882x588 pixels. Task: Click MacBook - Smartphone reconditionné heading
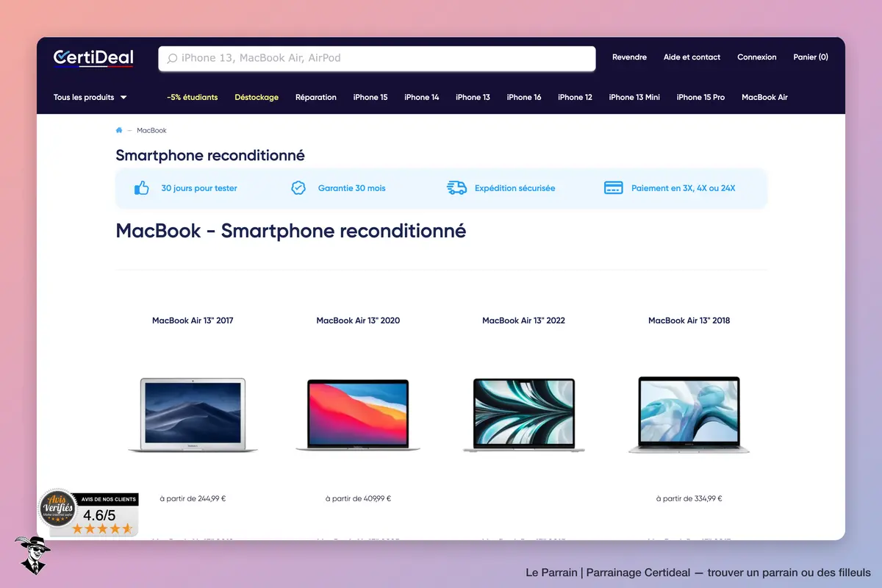(x=291, y=231)
